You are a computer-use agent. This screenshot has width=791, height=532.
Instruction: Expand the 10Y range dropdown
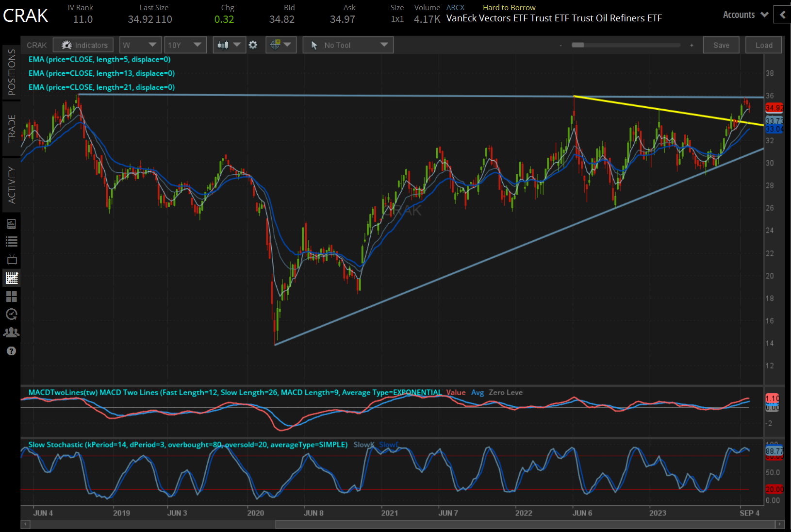[x=185, y=45]
